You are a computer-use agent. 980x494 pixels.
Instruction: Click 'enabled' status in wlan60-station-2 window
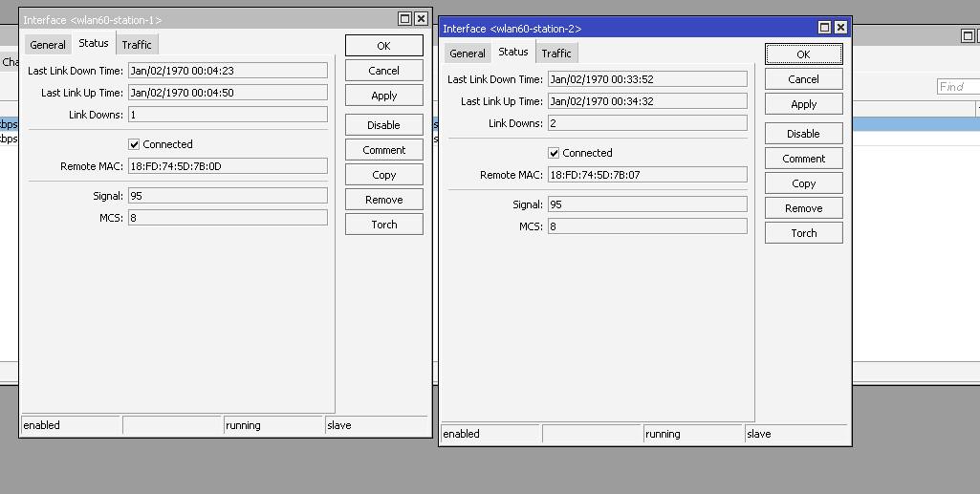[x=461, y=434]
